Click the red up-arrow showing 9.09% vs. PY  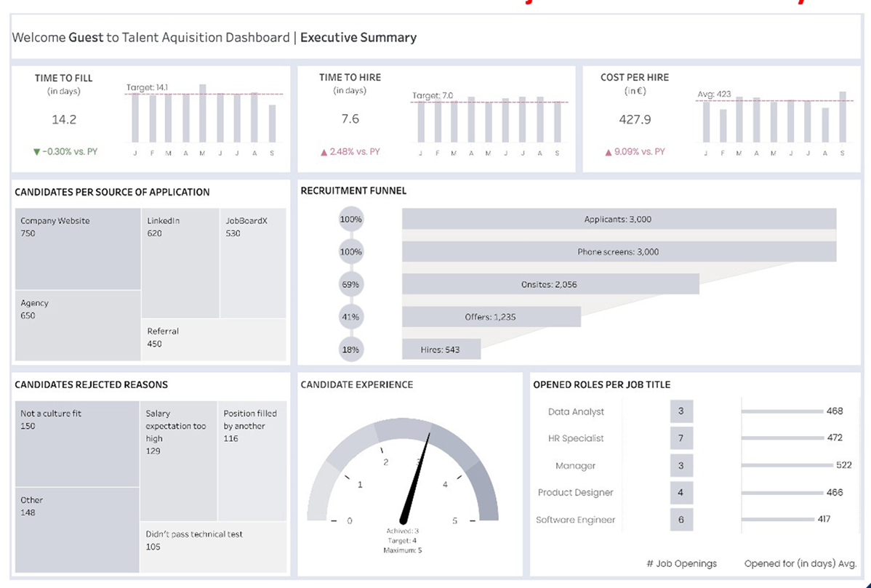[609, 152]
